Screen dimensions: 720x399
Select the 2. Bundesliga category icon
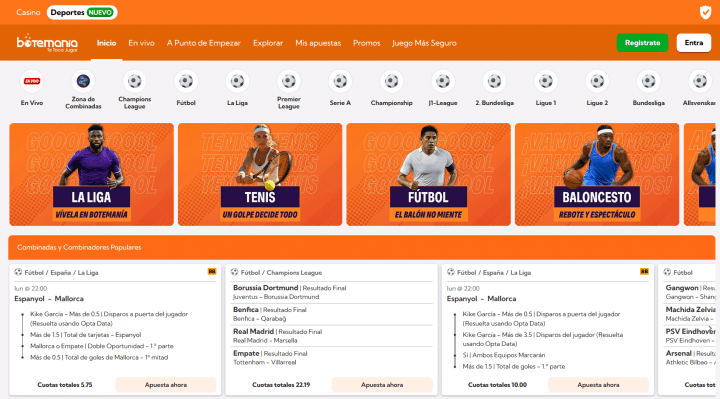(x=495, y=81)
